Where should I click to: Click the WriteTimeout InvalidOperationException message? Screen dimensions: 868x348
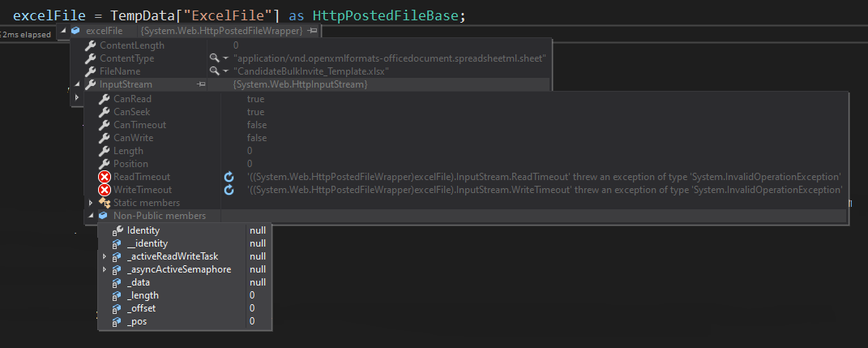click(x=545, y=190)
